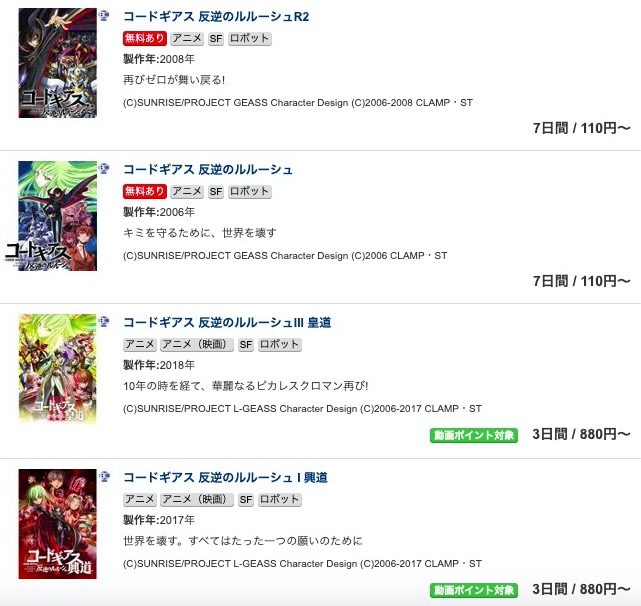The image size is (641, 606).
Task: Open 反逆のルルーシュIII 皇道 title link
Action: click(x=227, y=323)
